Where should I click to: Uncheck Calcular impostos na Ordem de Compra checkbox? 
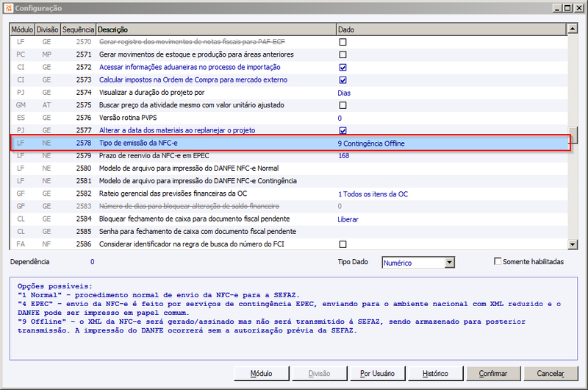coord(343,80)
